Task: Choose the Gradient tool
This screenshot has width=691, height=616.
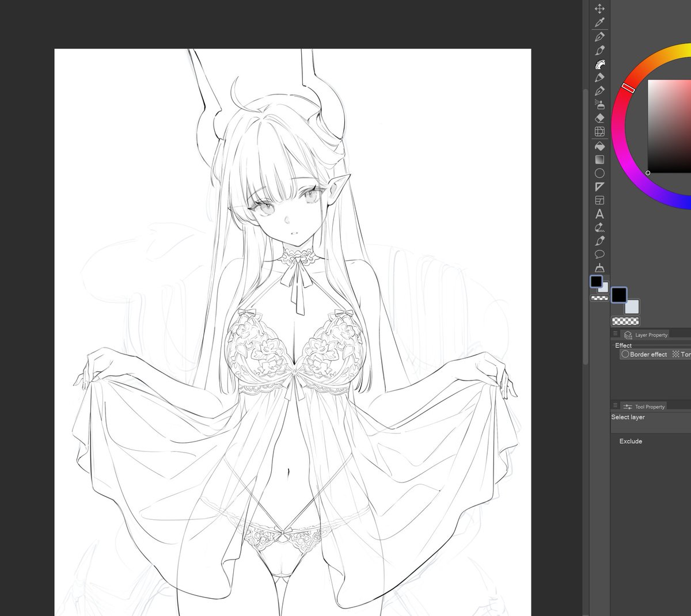Action: 599,159
